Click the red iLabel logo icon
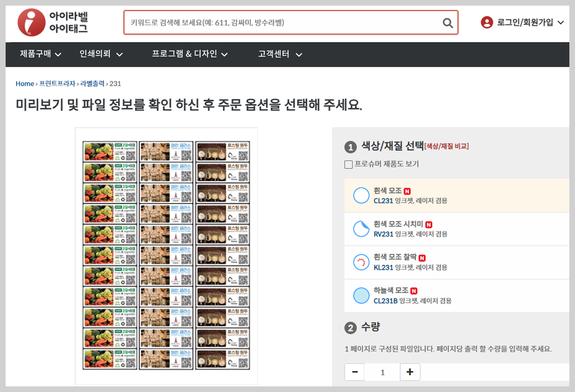This screenshot has height=392, width=575. tap(31, 22)
